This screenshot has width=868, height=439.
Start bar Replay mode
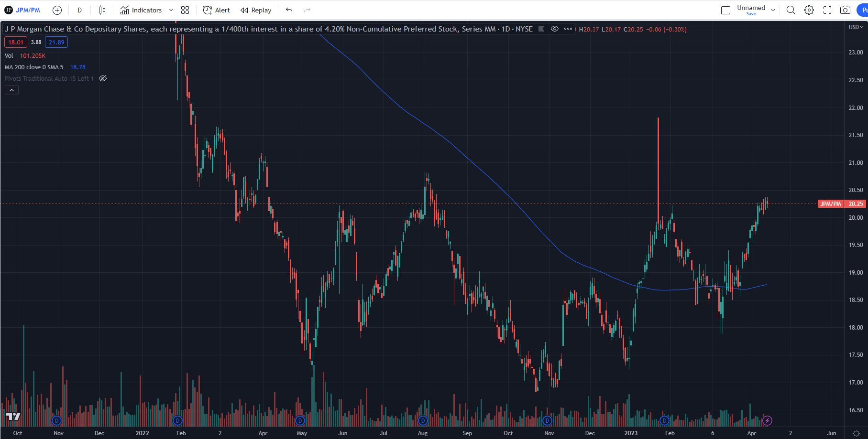256,10
